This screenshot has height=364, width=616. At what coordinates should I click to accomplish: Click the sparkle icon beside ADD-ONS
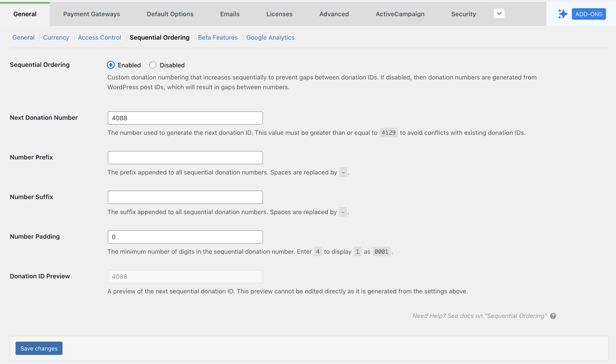[x=562, y=14]
